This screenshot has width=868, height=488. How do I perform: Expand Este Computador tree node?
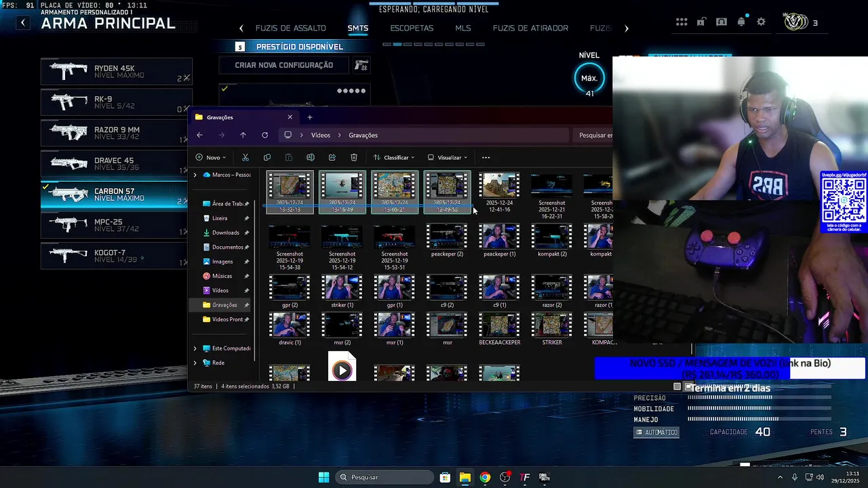[x=195, y=348]
